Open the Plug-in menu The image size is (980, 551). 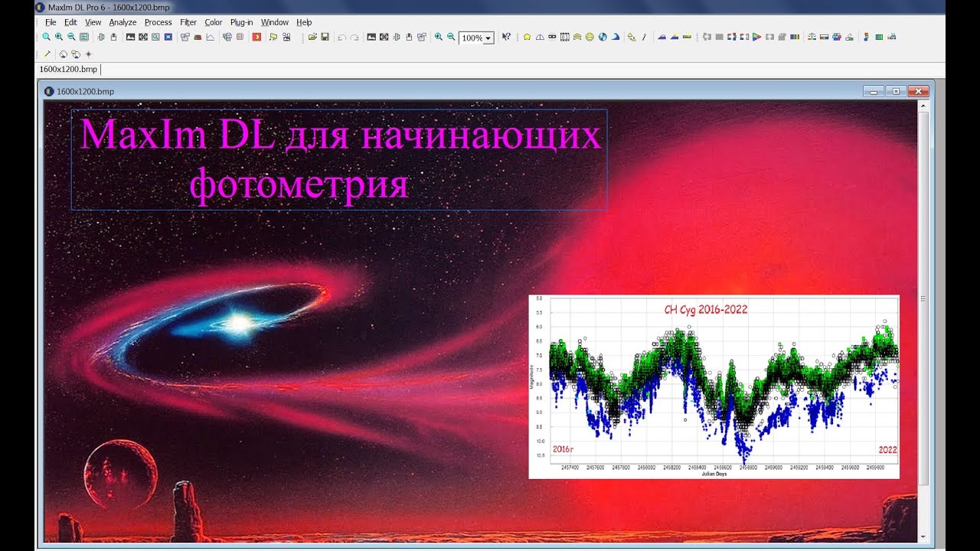[x=241, y=22]
